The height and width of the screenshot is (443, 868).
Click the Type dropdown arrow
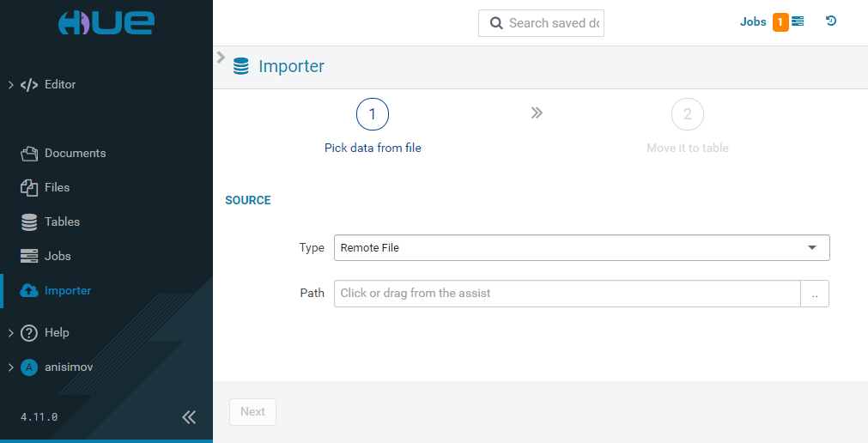pyautogui.click(x=812, y=247)
